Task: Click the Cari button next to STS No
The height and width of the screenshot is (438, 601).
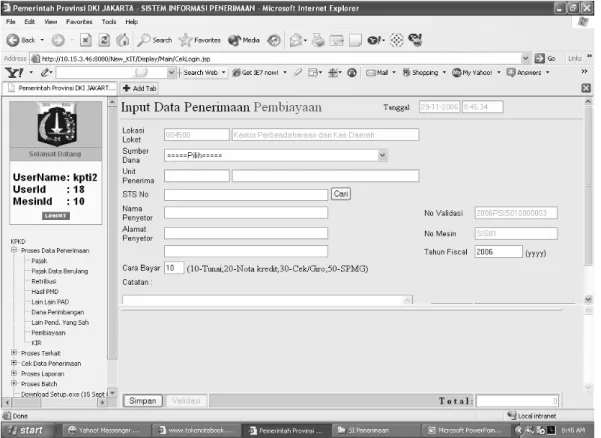Action: point(341,194)
